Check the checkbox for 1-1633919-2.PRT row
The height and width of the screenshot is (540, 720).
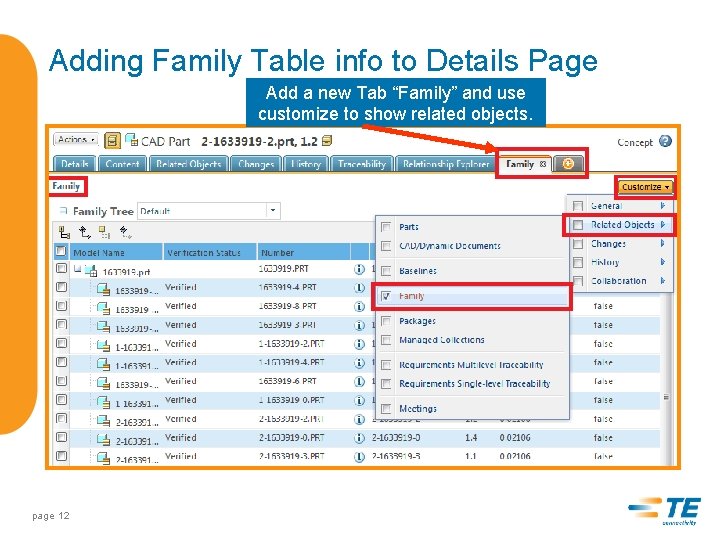click(61, 343)
